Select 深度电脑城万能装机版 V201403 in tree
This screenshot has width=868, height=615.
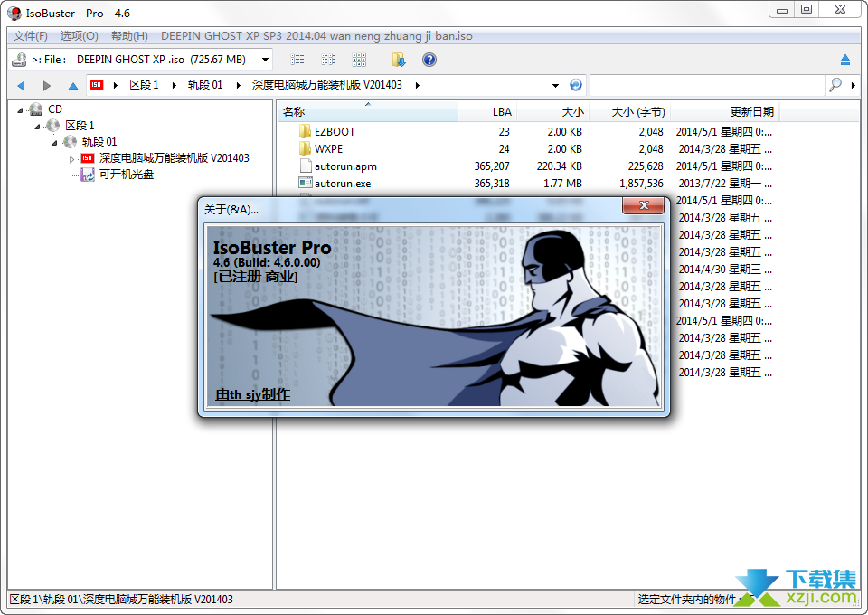[x=174, y=157]
